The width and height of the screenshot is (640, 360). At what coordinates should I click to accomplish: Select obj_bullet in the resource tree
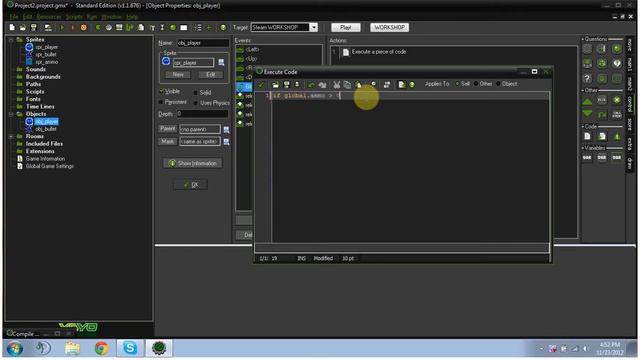coord(46,129)
